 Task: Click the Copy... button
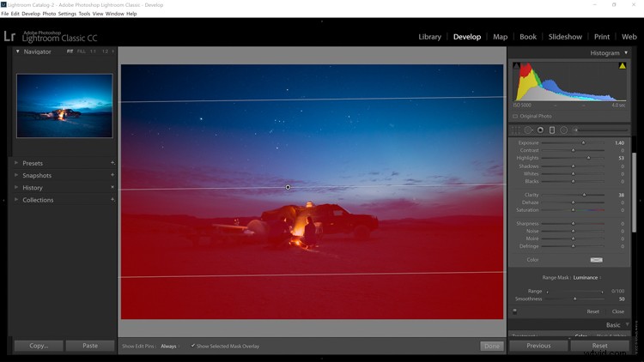click(39, 346)
